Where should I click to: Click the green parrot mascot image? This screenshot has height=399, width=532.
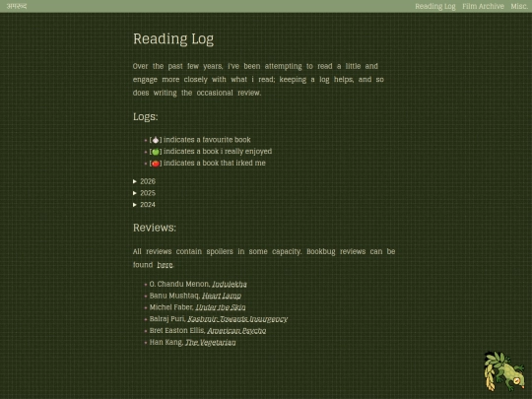pyautogui.click(x=504, y=370)
